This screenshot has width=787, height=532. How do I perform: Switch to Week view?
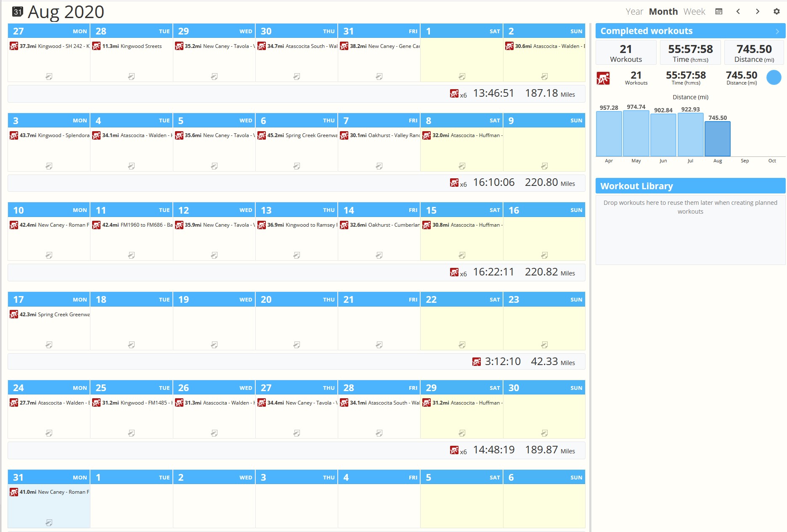point(694,12)
